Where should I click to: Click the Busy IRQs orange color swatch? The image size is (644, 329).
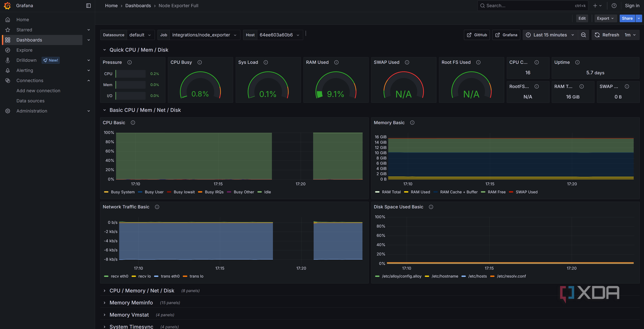(x=200, y=192)
